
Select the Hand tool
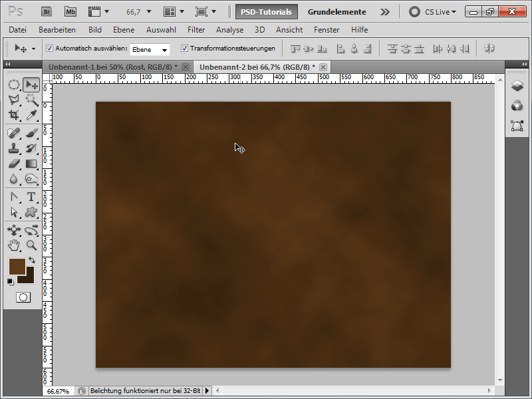(13, 245)
